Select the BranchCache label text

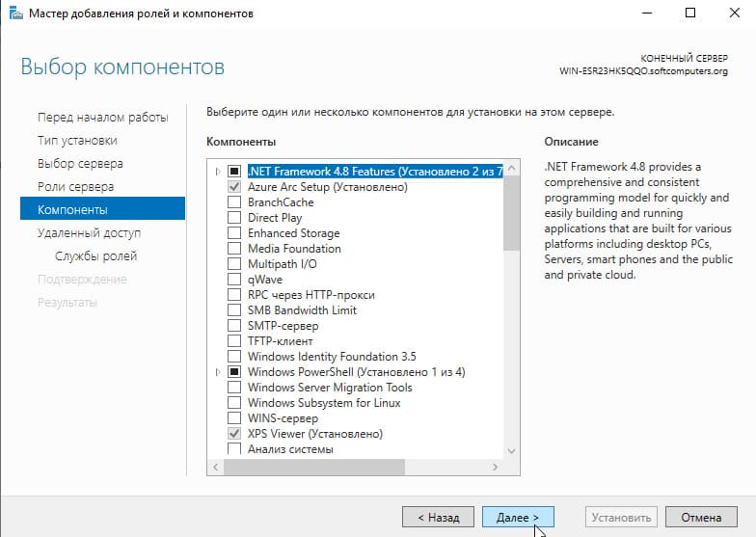click(x=281, y=202)
